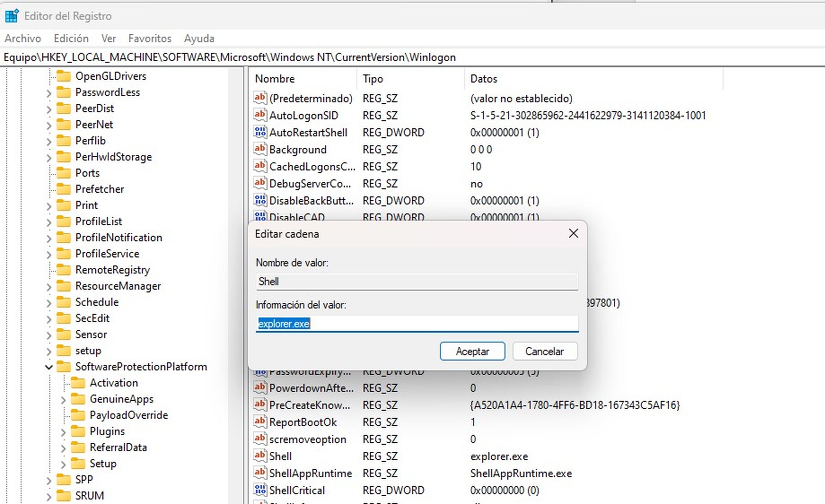Click the Shell string value icon
Screen dimensions: 825x504
(260, 455)
